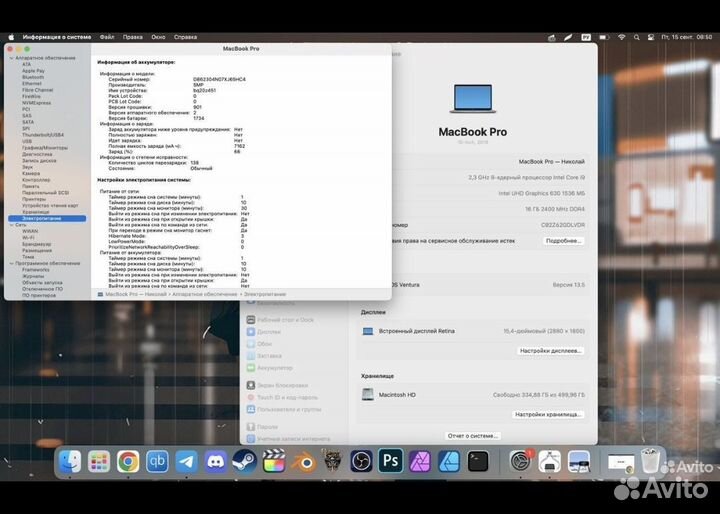Open the Правка menu
This screenshot has height=514, width=720.
(133, 37)
